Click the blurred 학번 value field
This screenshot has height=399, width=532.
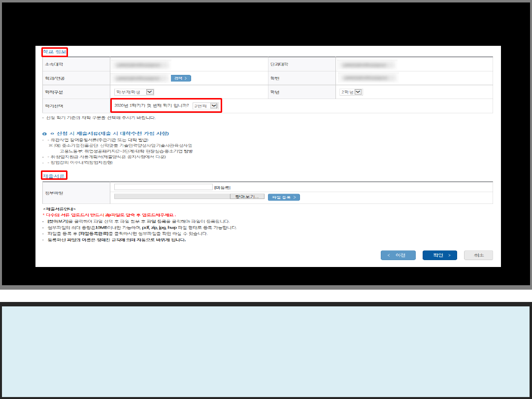pos(368,78)
